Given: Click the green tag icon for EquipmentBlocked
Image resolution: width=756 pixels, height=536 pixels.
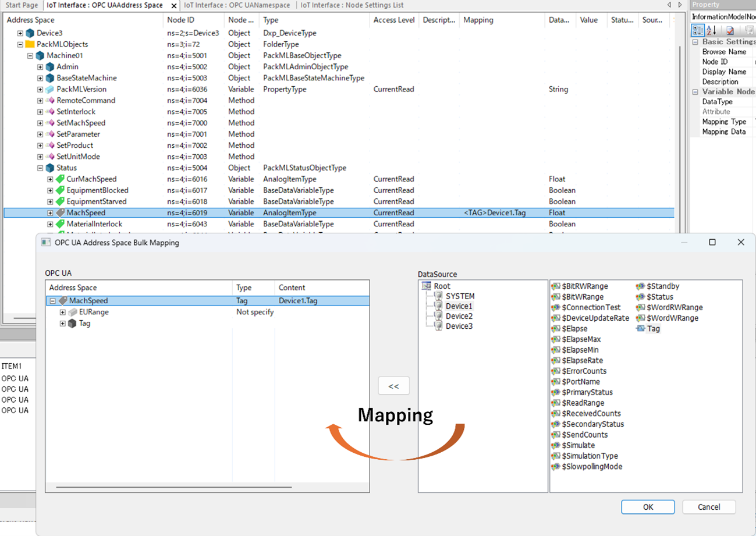Looking at the screenshot, I should pyautogui.click(x=60, y=190).
